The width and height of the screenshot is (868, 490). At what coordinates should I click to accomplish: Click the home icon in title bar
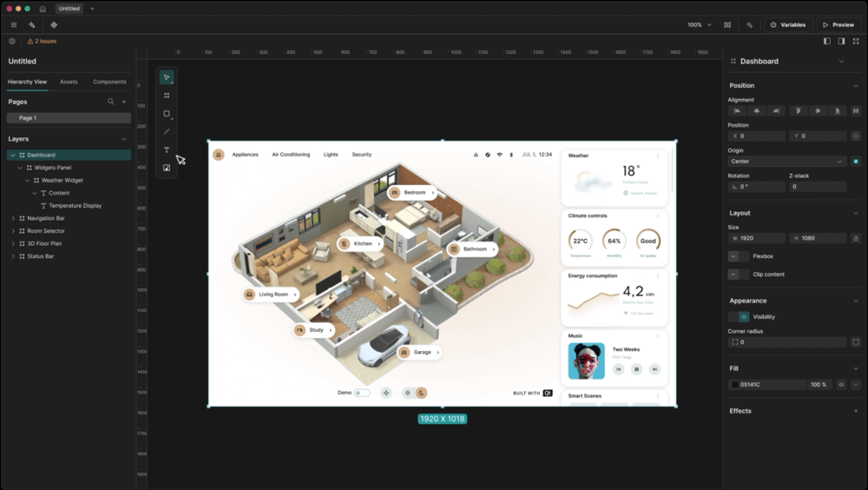click(x=43, y=9)
